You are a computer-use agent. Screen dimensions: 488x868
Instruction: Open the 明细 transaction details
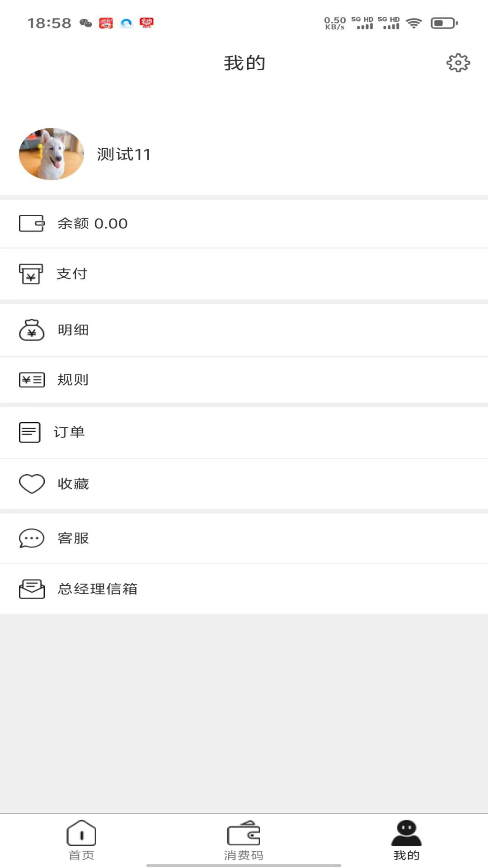pos(73,330)
